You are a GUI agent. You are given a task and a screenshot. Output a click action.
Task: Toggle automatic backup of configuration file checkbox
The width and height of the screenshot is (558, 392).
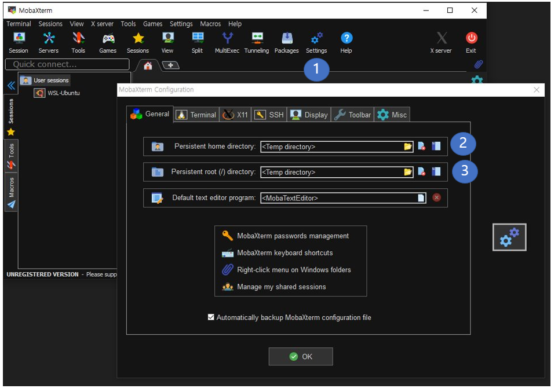(x=211, y=317)
